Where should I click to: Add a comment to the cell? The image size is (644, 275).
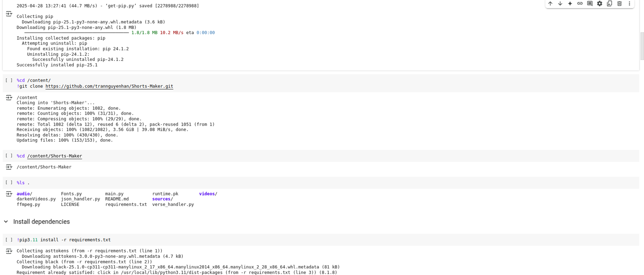click(590, 4)
